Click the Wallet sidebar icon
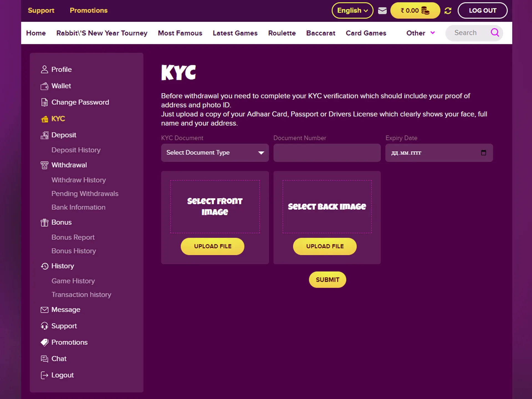The width and height of the screenshot is (532, 399). coord(45,86)
